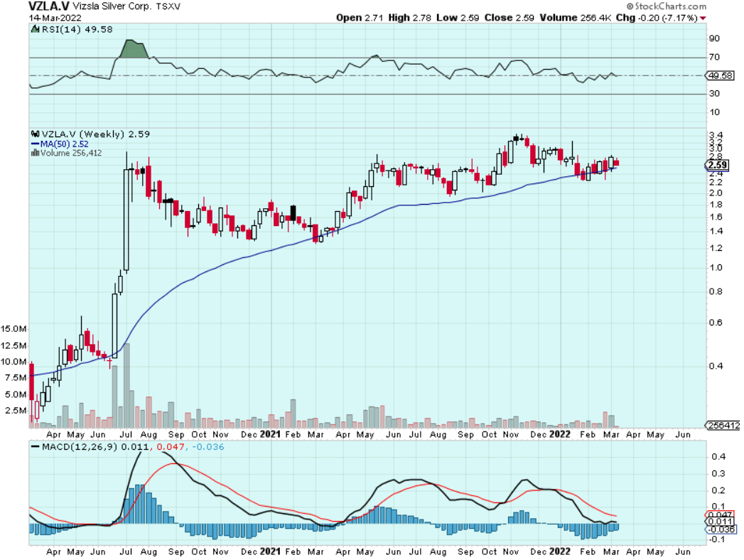Click the Chg -0.20 (-7.17%) value
Screen dimensions: 744x560
(657, 18)
